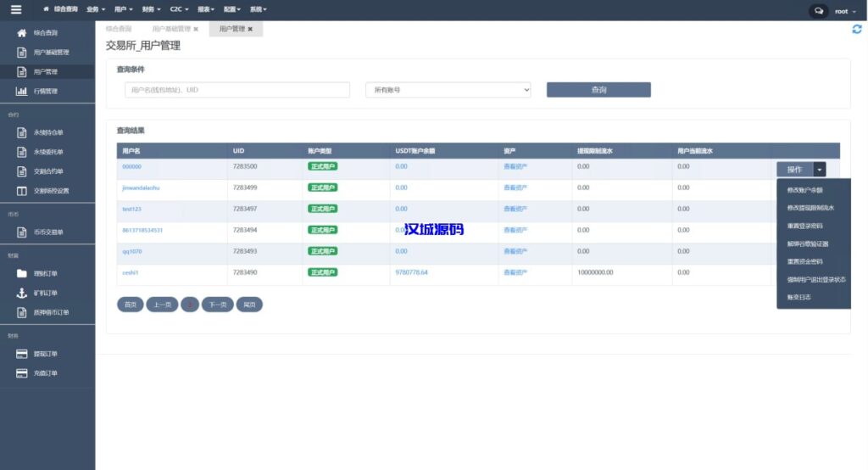
Task: Switch to the 综合查询 tab
Action: (x=119, y=29)
